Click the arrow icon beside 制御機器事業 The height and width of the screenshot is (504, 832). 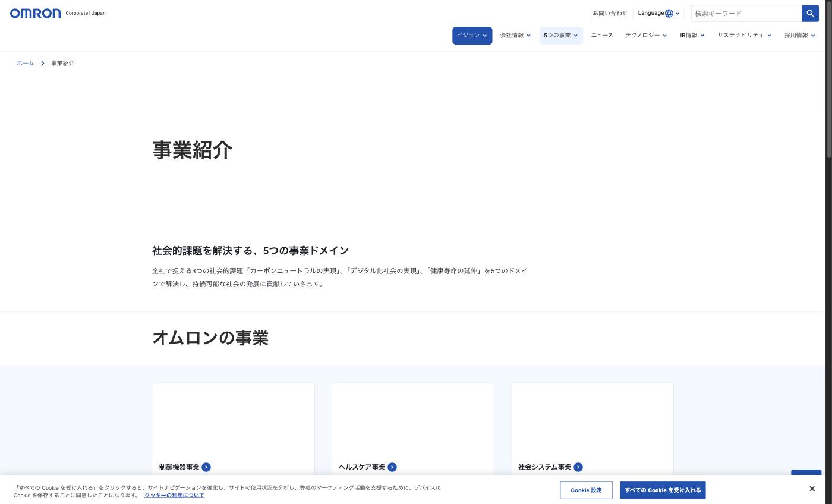[x=206, y=467]
